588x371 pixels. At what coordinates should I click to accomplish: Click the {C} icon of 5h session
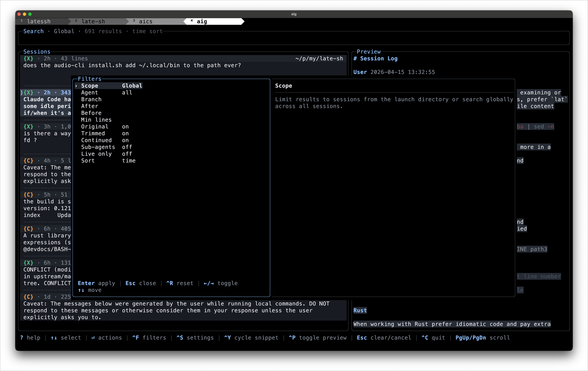pos(28,195)
